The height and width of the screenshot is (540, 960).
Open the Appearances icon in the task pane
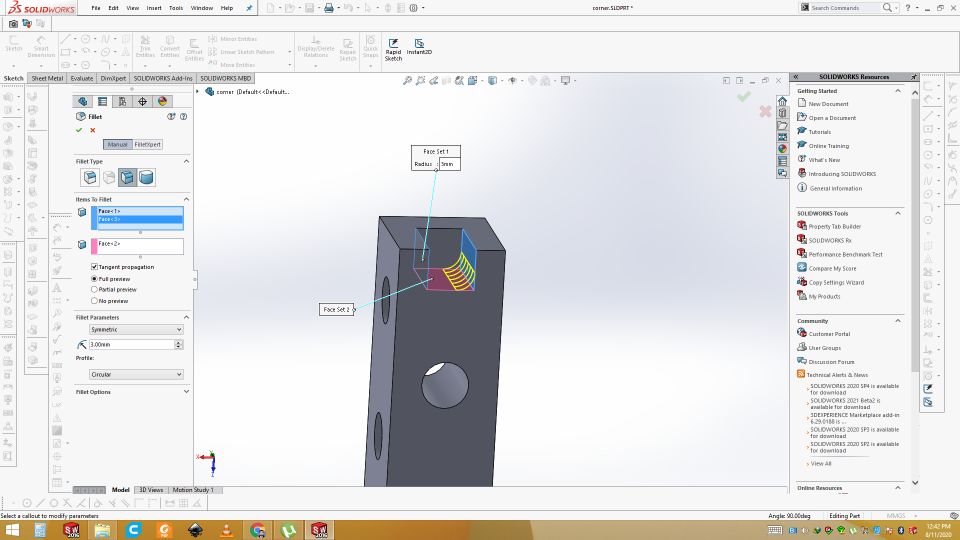pyautogui.click(x=782, y=149)
